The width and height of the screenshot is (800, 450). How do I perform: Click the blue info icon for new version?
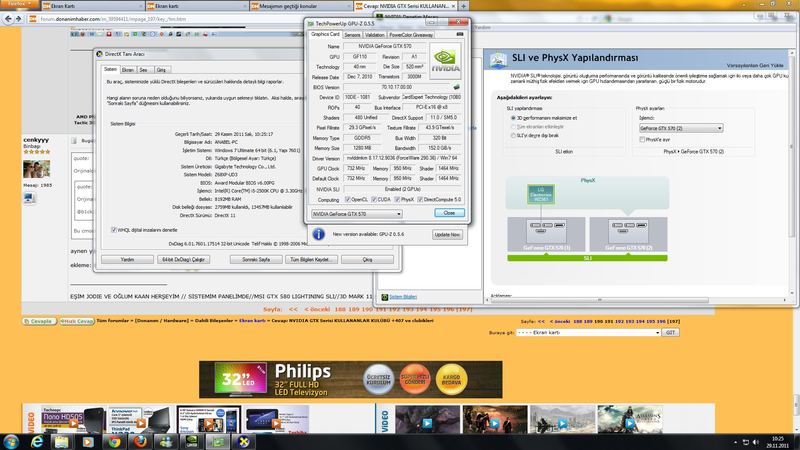pos(318,233)
